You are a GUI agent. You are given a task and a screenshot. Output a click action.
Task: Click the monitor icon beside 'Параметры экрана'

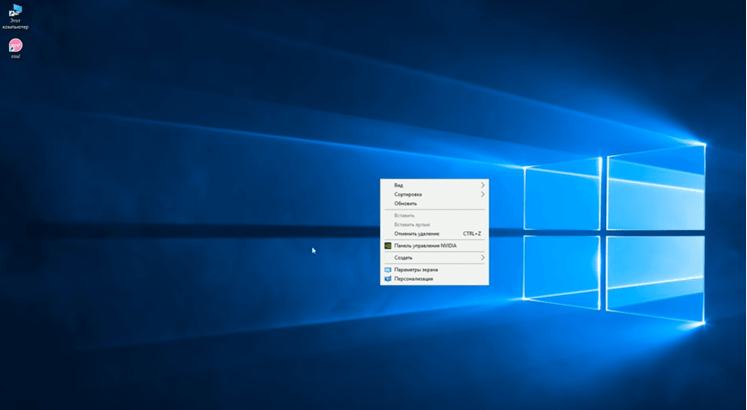tap(388, 270)
